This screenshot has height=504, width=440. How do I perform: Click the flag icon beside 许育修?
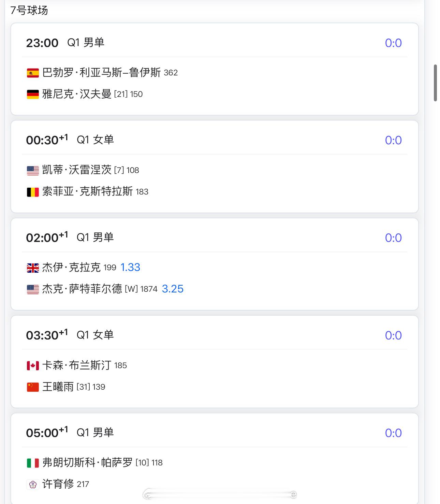(x=33, y=485)
